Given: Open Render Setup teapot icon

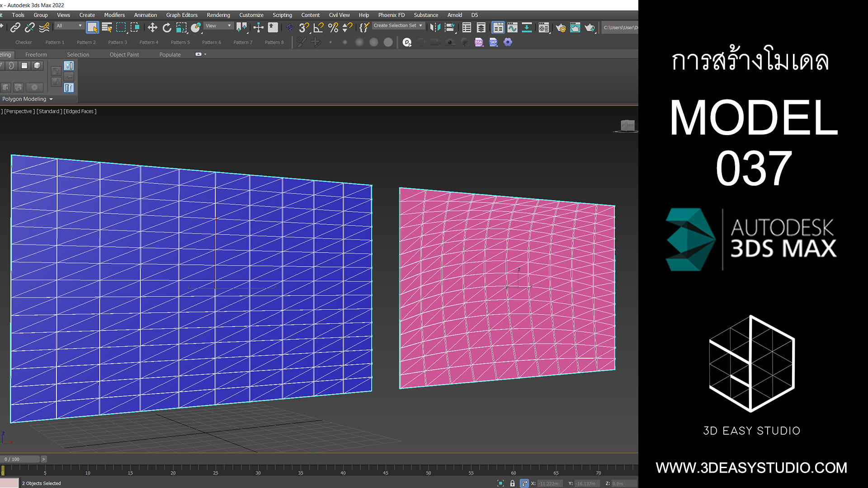Looking at the screenshot, I should (x=561, y=28).
